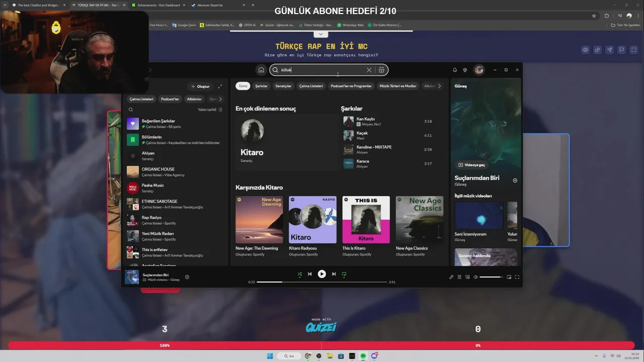
Task: Click the share arrow icon on Quizei page
Action: pyautogui.click(x=609, y=50)
